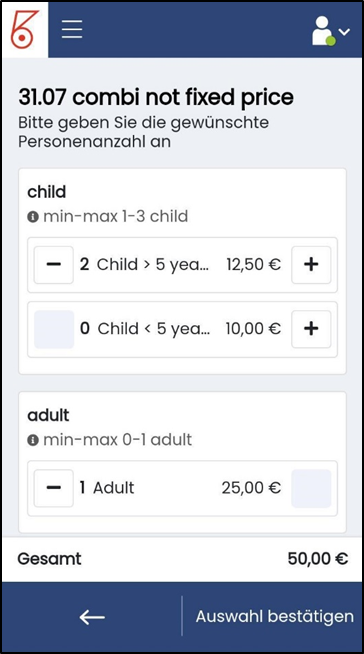This screenshot has width=364, height=654.
Task: Open the user account avatar
Action: tap(324, 31)
